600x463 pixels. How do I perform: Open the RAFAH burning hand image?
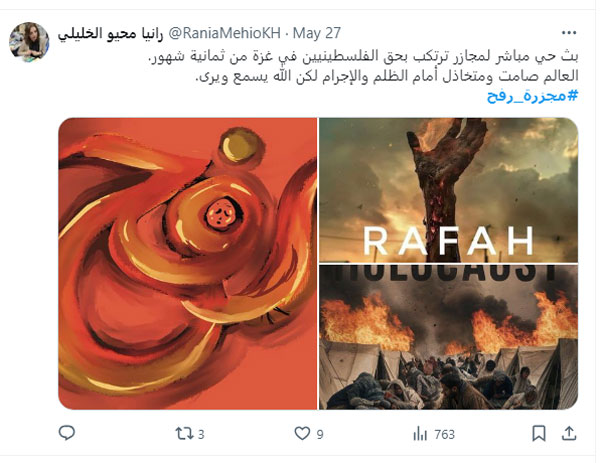click(x=448, y=190)
